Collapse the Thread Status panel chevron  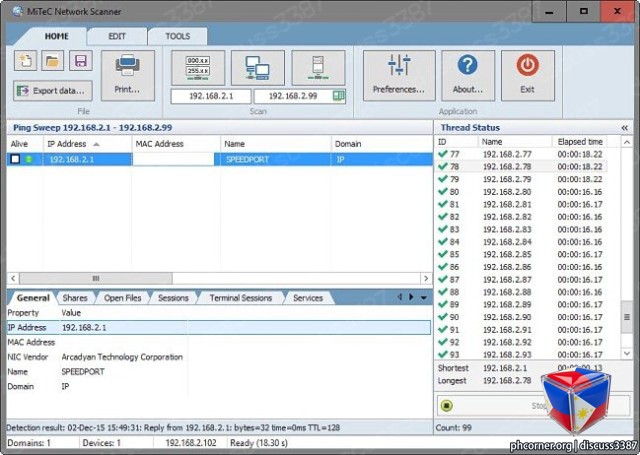(x=624, y=128)
